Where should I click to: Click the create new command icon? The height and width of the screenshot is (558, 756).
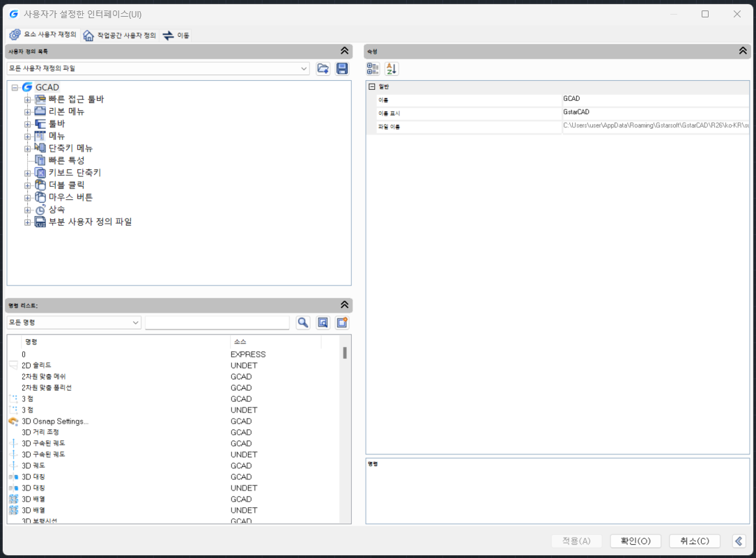coord(342,323)
